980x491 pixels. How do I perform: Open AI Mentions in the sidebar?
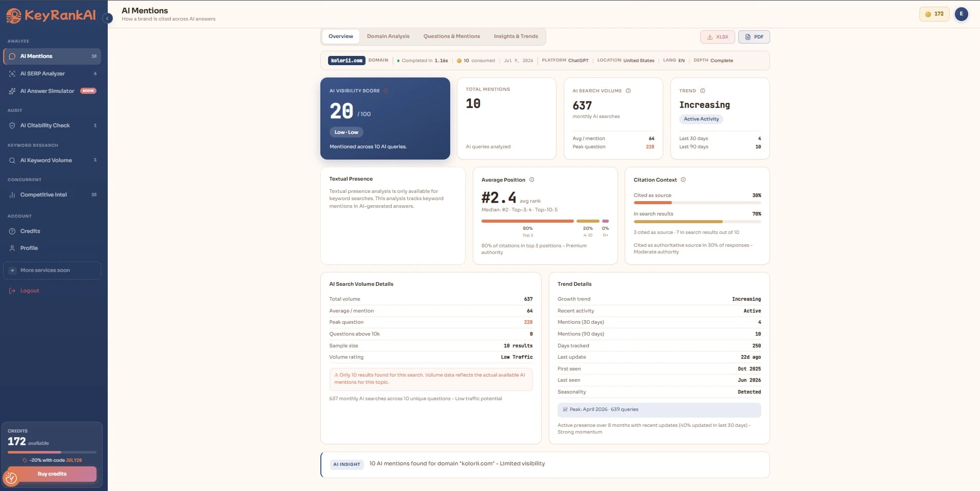52,56
